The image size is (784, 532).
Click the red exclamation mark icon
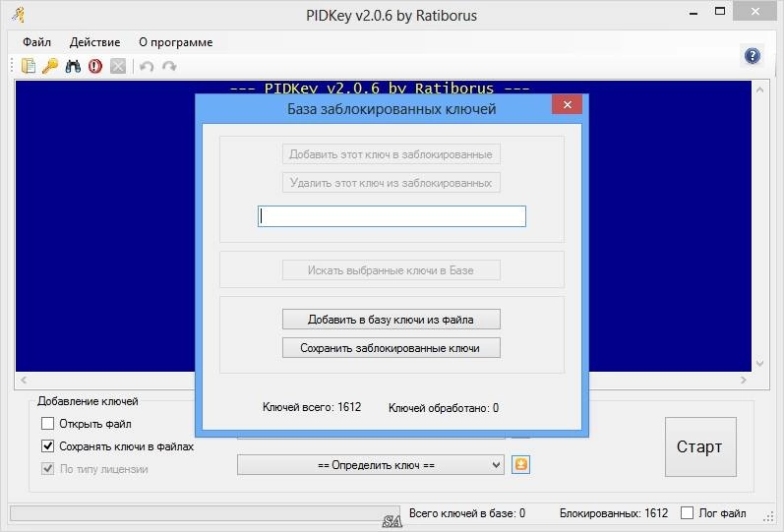click(x=95, y=66)
